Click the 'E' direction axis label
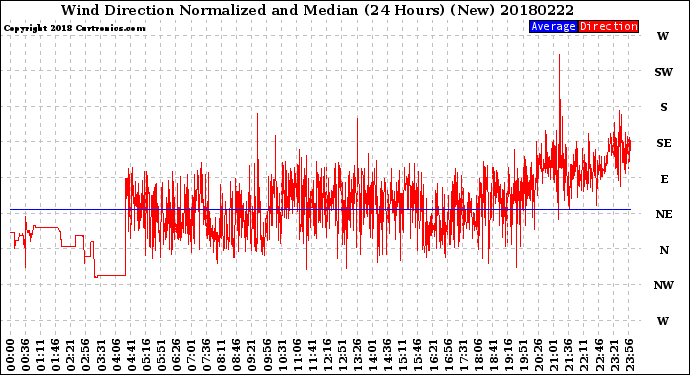Image resolution: width=690 pixels, height=375 pixels. pyautogui.click(x=664, y=179)
